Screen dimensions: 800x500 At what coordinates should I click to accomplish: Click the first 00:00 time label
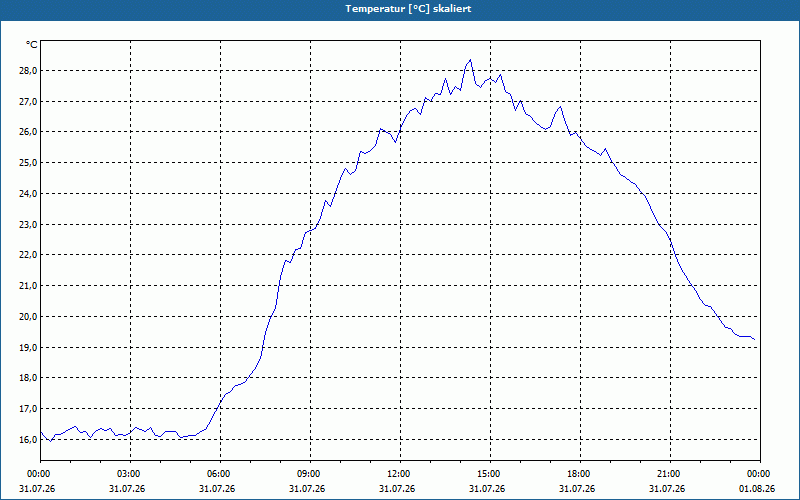pos(37,474)
